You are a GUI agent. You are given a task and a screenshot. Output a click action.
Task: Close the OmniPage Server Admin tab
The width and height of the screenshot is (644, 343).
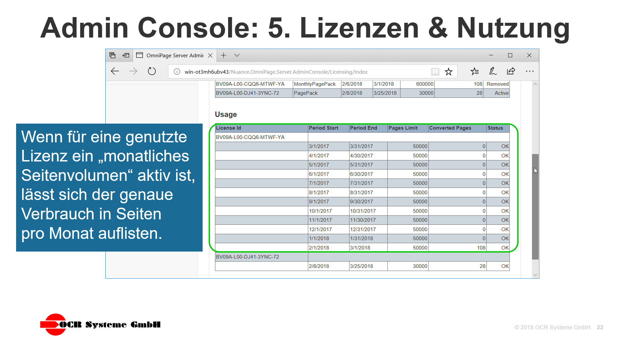pos(210,55)
